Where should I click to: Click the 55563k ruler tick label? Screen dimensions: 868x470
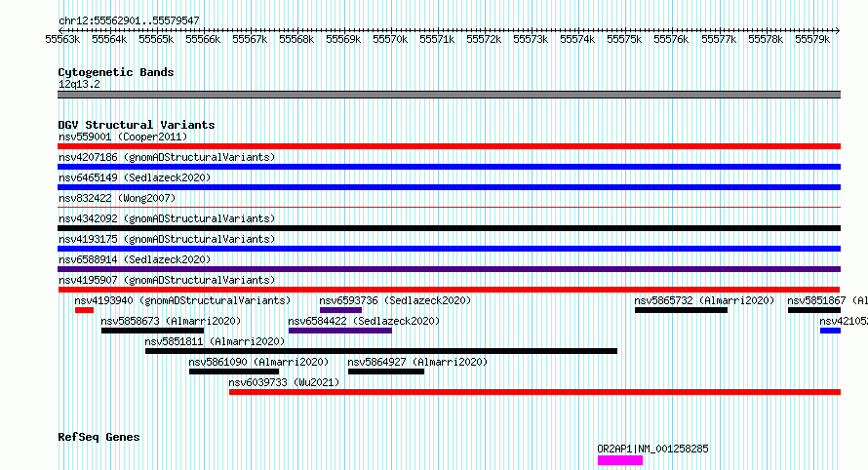(62, 39)
